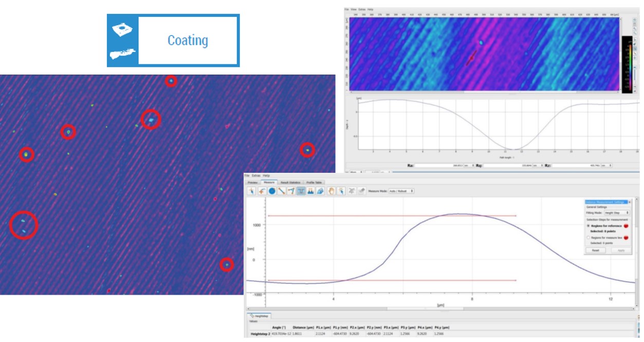Open the Profile Table tab
644x342 pixels.
pyautogui.click(x=314, y=182)
